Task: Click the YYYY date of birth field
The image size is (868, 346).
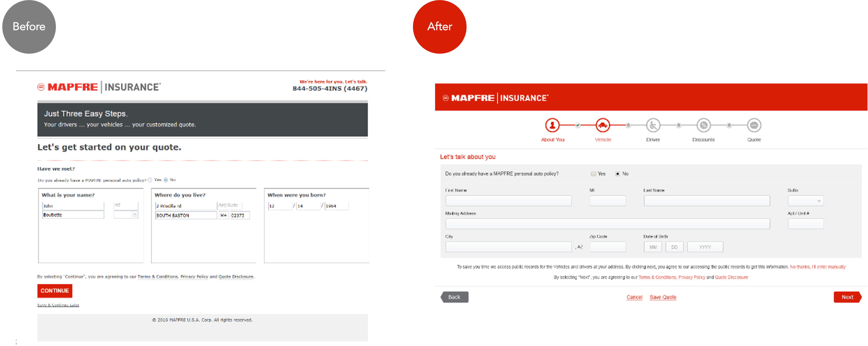Action: click(705, 247)
